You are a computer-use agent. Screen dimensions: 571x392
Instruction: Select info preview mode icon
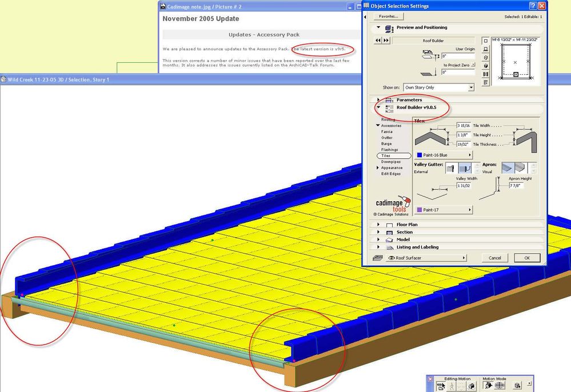(x=485, y=83)
